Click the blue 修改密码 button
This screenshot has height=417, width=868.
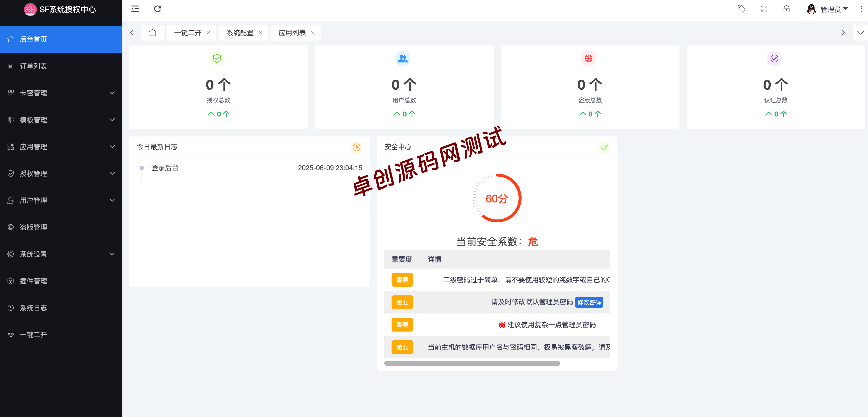(589, 302)
